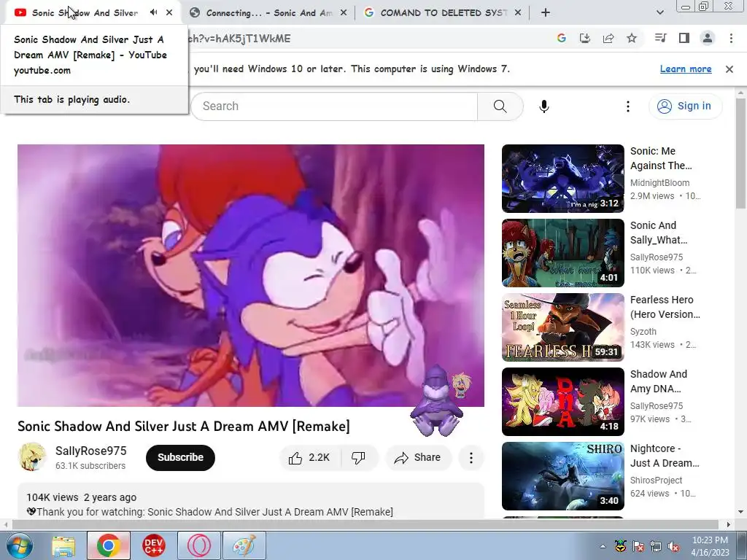Image resolution: width=747 pixels, height=560 pixels.
Task: Click the vertical page scrollbar thumb
Action: tap(741, 153)
